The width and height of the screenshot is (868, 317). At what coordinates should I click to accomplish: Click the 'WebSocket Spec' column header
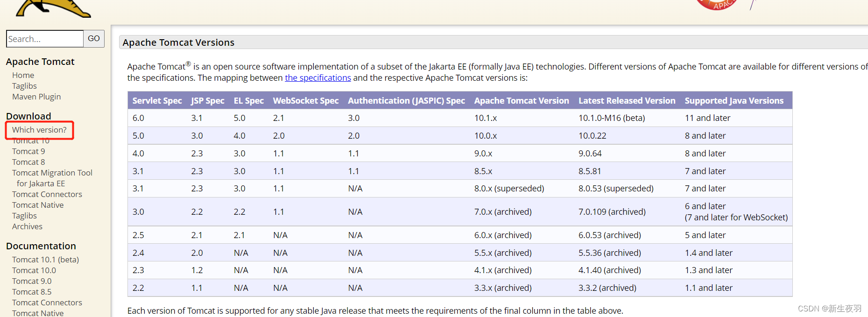point(306,101)
